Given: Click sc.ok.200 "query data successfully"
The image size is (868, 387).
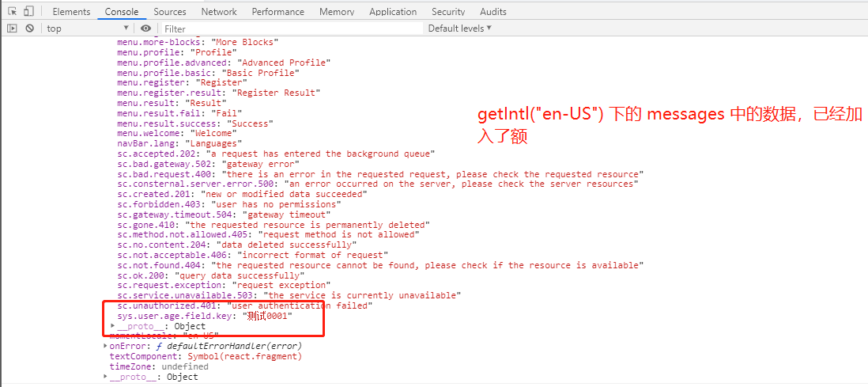Looking at the screenshot, I should [x=211, y=275].
